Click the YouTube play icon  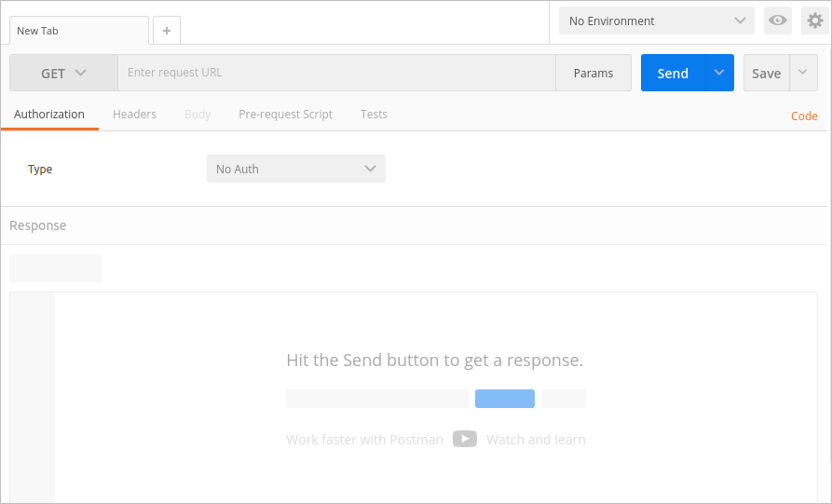click(465, 439)
